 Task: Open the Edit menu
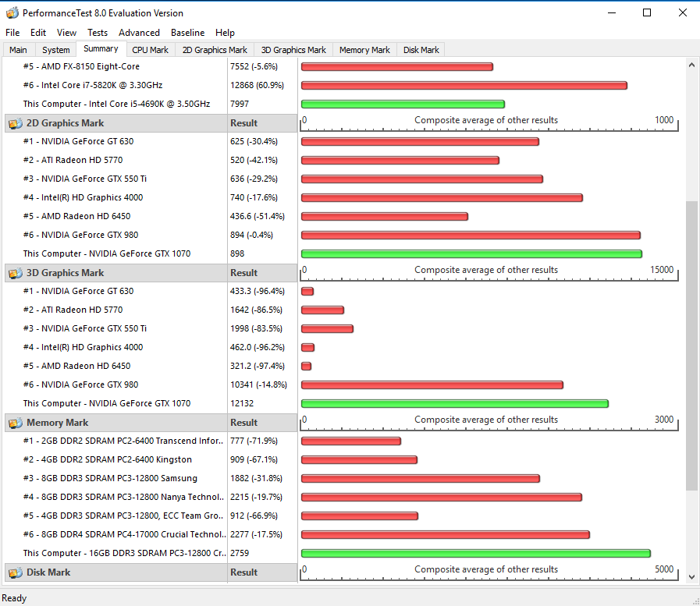pos(38,33)
